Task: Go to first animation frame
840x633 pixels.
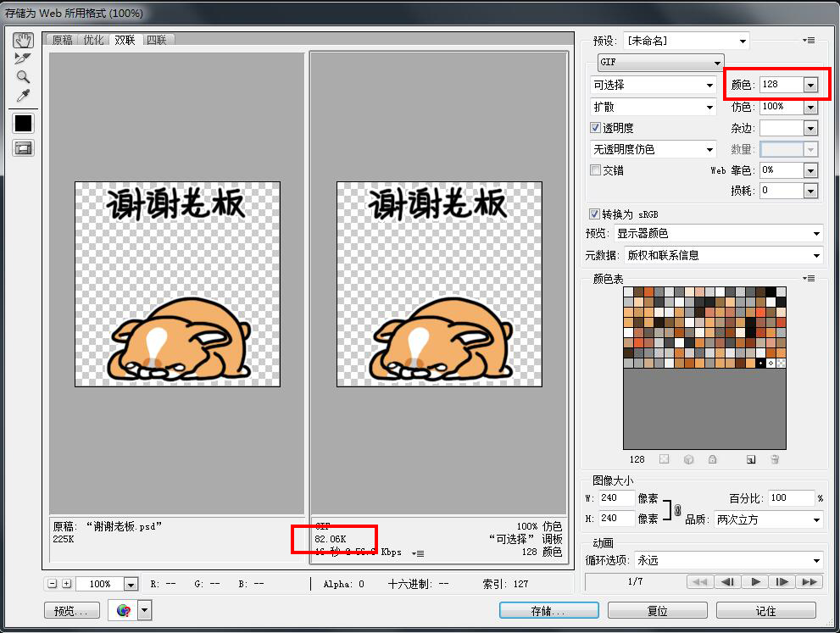Action: [x=700, y=581]
